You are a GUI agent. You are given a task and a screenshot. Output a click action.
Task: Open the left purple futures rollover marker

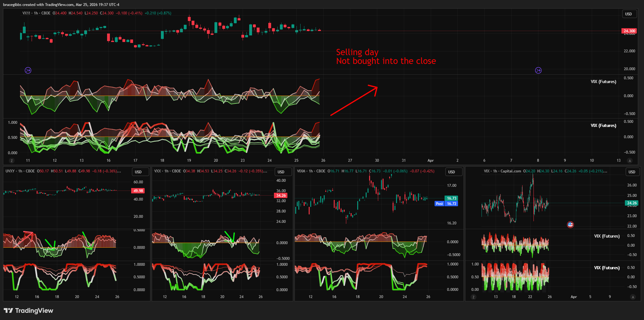point(28,70)
